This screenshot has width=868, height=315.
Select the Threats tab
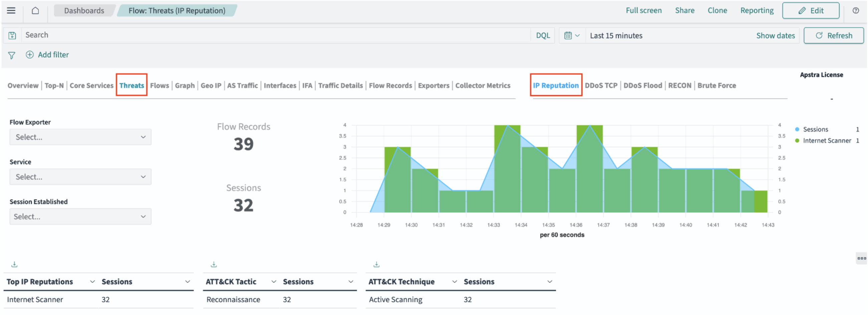pos(132,85)
